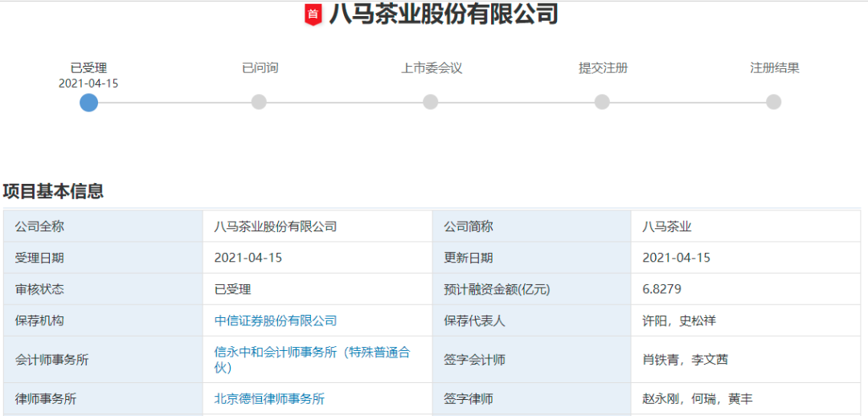The width and height of the screenshot is (868, 416).
Task: Click the 预计融资金额(亿元) label cell
Action: click(x=532, y=289)
